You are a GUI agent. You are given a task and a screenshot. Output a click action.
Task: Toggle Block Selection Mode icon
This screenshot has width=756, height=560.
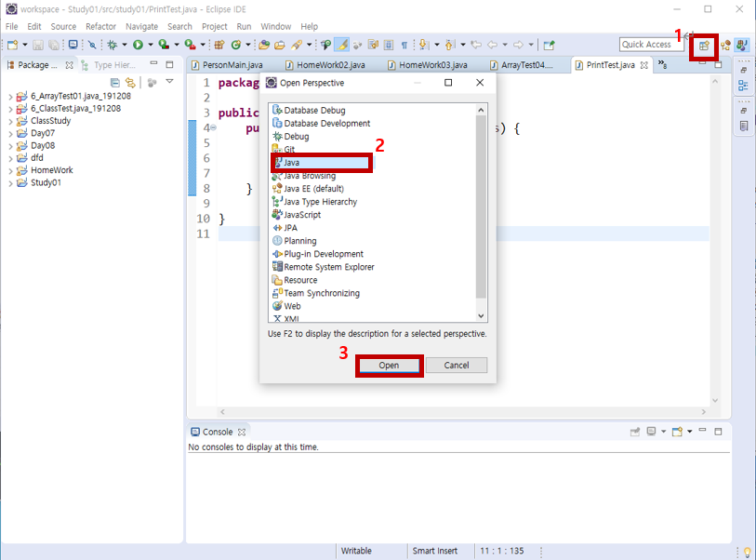(389, 45)
